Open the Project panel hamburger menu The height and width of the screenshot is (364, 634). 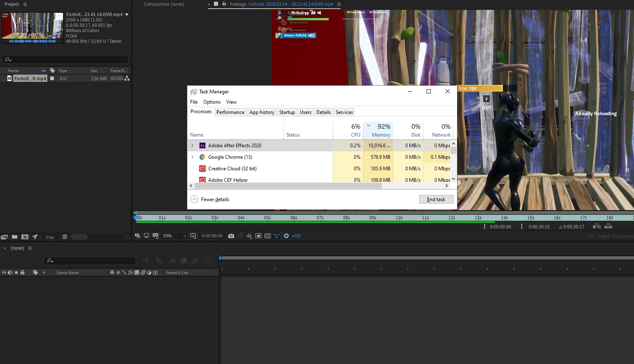25,4
